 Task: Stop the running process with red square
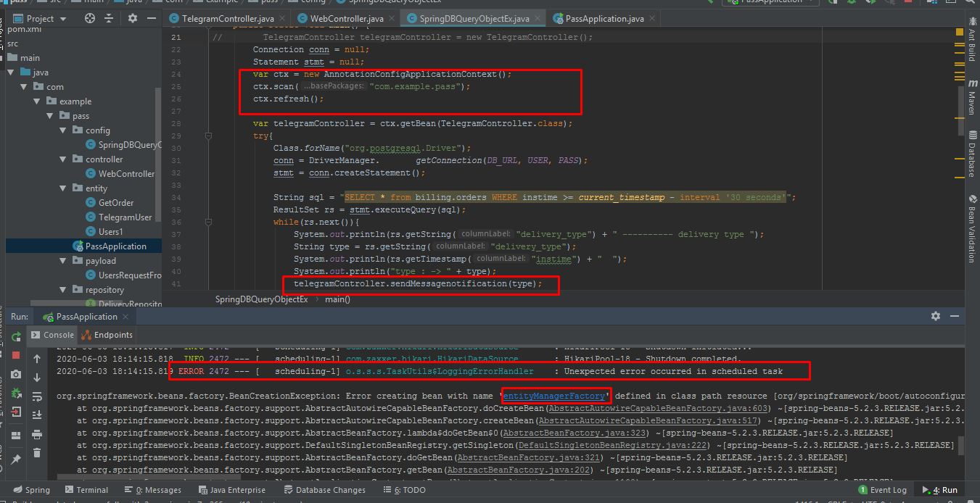pos(16,355)
